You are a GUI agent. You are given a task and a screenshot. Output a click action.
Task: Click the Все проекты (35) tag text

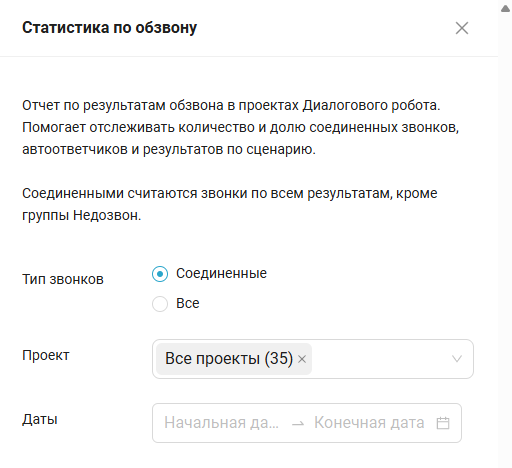229,359
